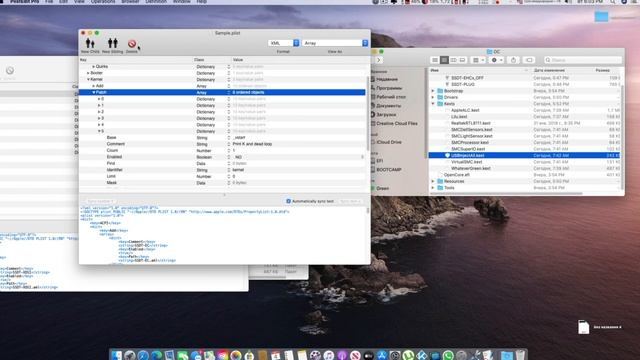Open the folder icon on desktop top-right
The height and width of the screenshot is (360, 640).
click(601, 16)
